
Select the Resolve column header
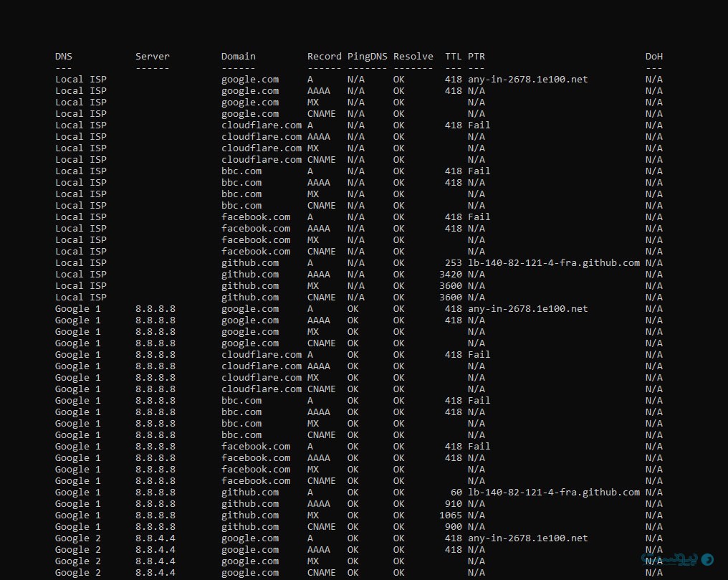pos(413,57)
